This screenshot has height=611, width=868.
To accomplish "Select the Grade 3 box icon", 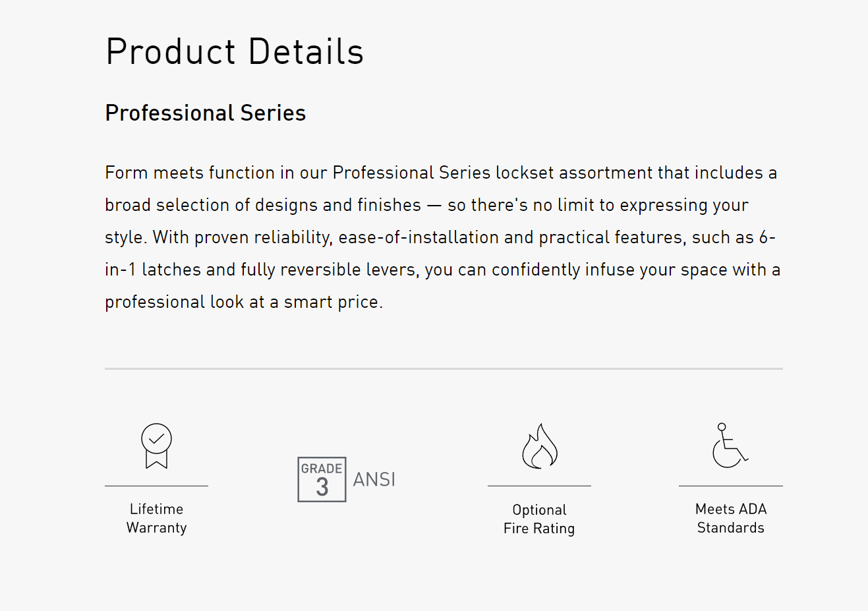I will (x=322, y=479).
